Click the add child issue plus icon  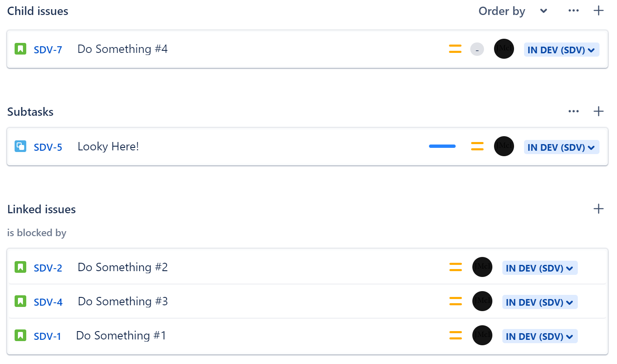[599, 11]
